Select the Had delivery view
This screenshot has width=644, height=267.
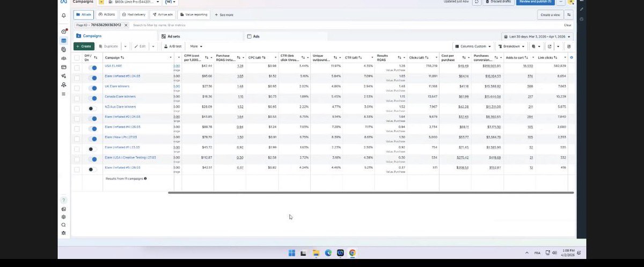133,15
